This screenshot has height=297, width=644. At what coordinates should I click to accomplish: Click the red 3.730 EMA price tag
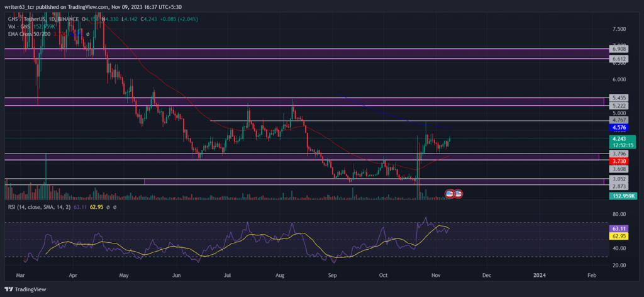point(619,160)
